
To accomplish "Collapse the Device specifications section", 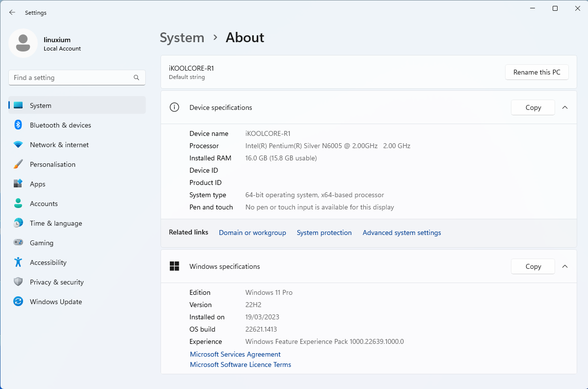I will coord(565,107).
